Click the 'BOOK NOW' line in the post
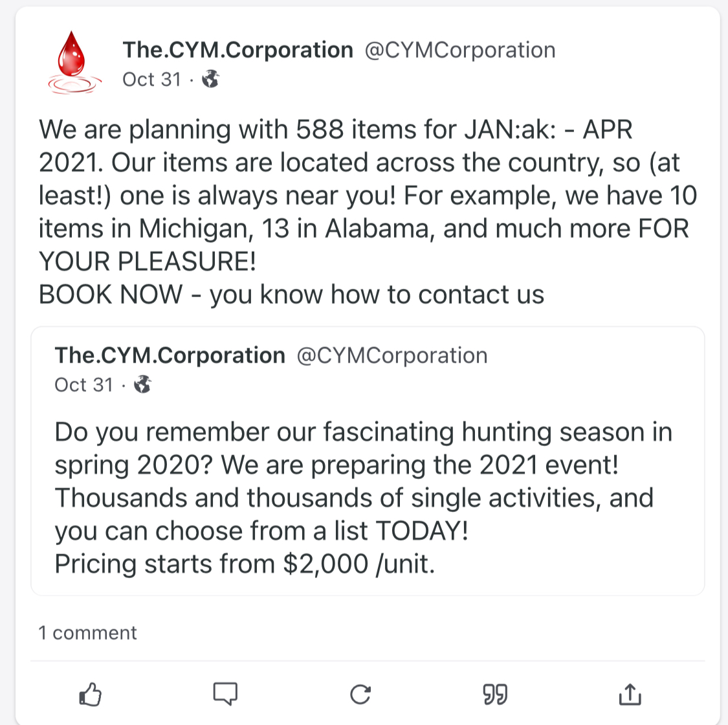The height and width of the screenshot is (725, 728). (291, 295)
